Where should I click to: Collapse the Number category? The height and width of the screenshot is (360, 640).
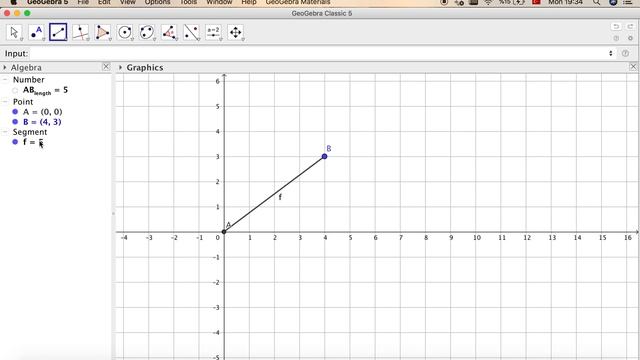(x=5, y=80)
